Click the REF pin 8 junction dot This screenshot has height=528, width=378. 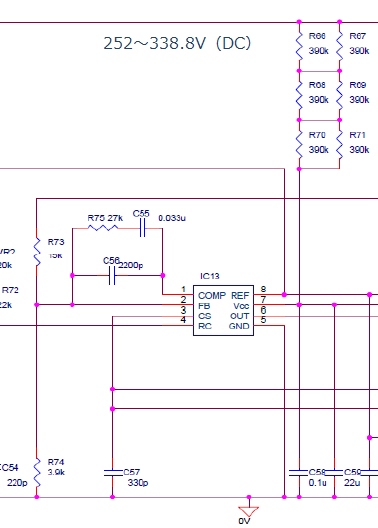click(284, 295)
